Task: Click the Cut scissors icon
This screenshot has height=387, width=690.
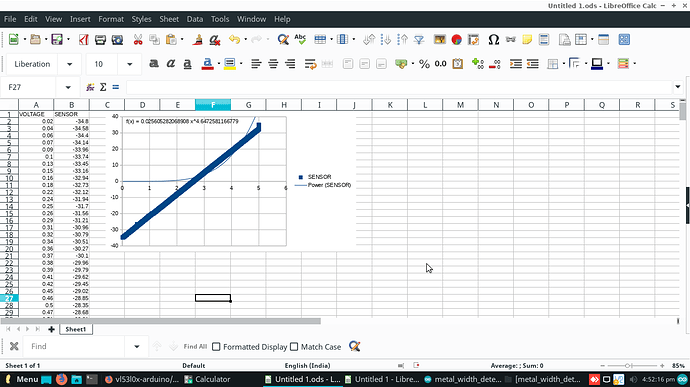Action: 138,40
